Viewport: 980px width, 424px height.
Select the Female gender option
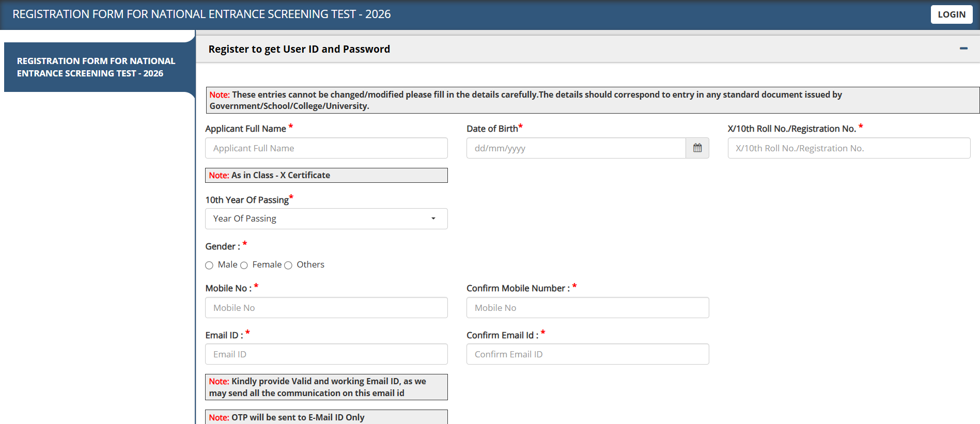click(x=244, y=265)
